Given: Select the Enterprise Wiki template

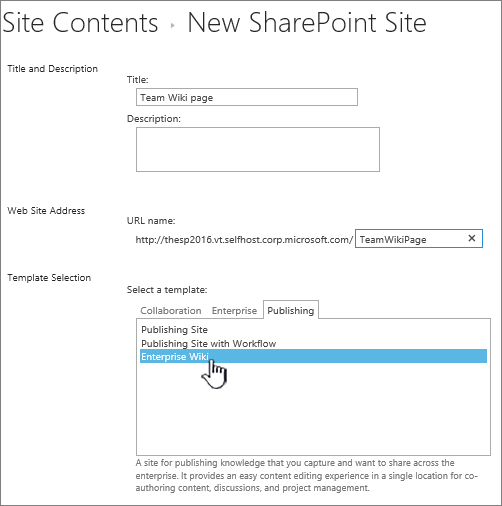Looking at the screenshot, I should (x=313, y=356).
